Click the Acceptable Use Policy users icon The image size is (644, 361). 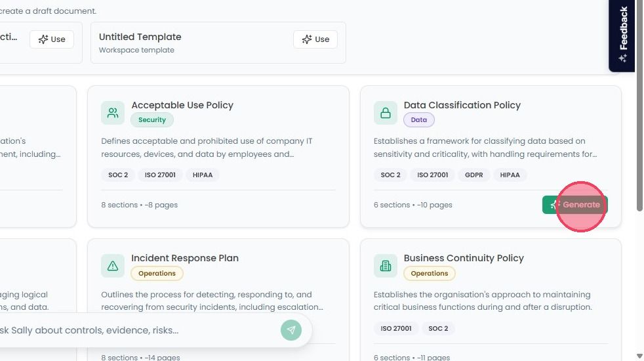coord(113,113)
